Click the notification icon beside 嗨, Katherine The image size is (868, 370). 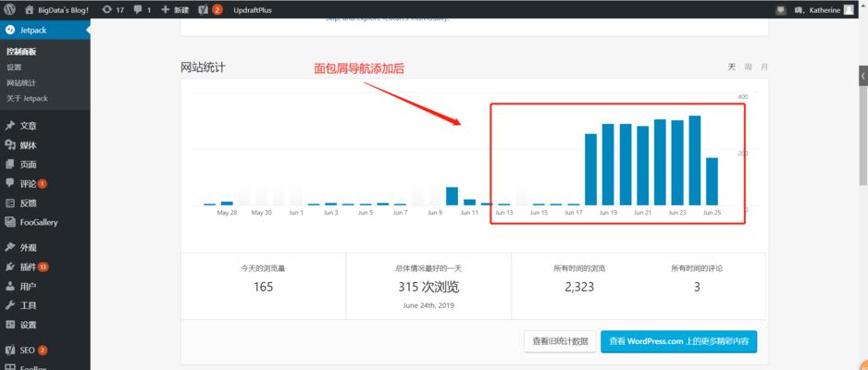coord(781,9)
